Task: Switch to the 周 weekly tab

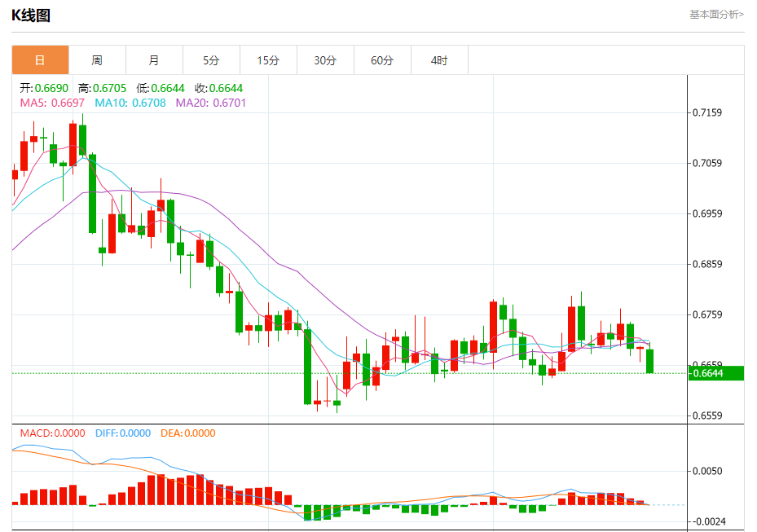Action: 97,60
